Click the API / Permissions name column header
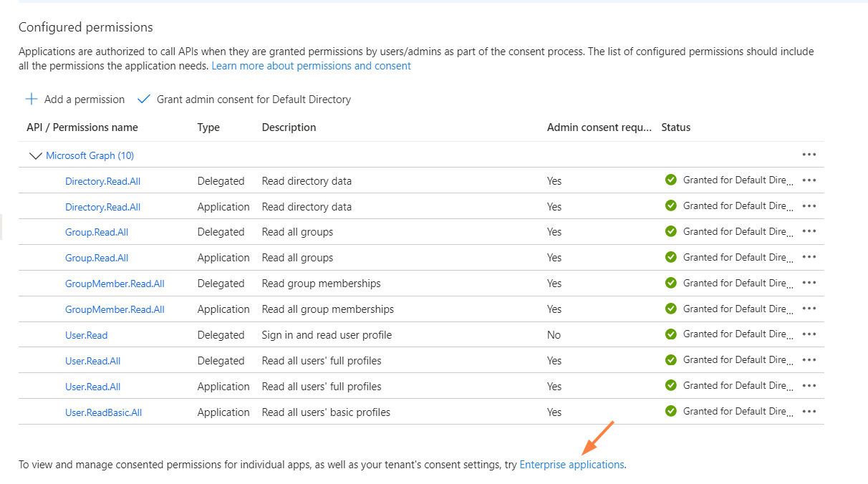Screen dimensions: 868x484 [x=82, y=127]
